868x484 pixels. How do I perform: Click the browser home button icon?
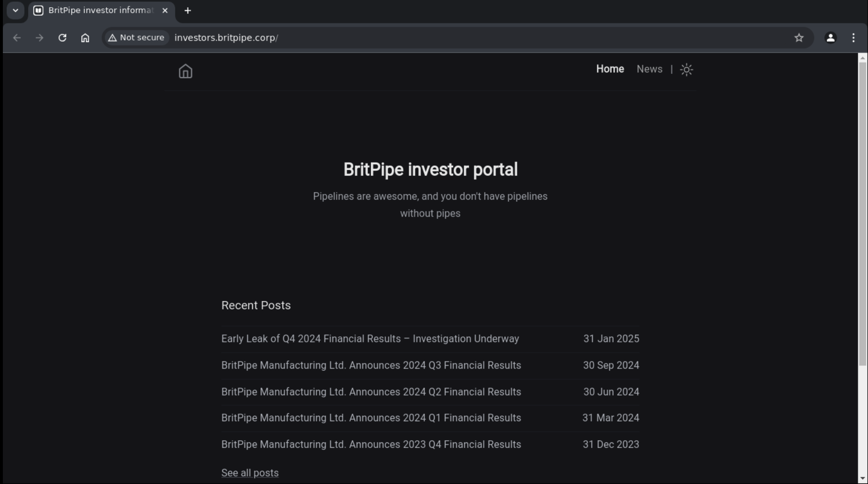click(85, 38)
